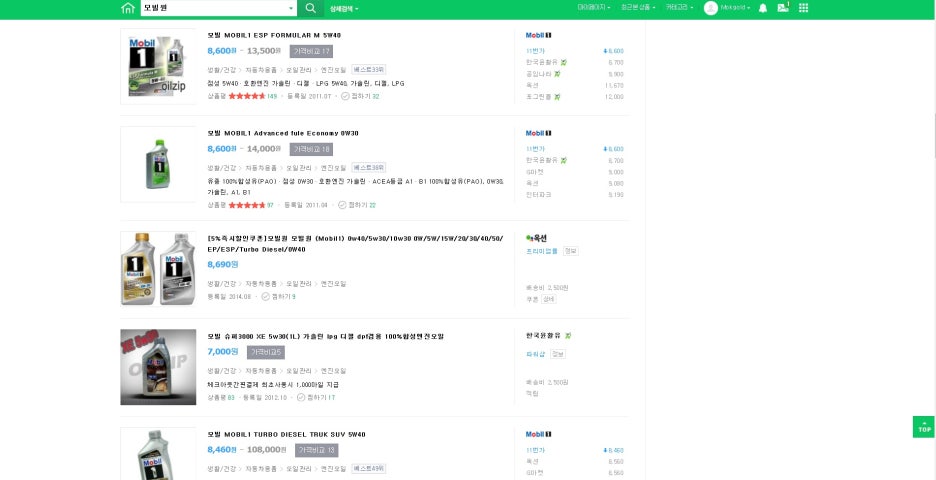Click 엔진오일 breadcrumb under ESP FORMULAR product
936x480 pixels.
[x=333, y=69]
